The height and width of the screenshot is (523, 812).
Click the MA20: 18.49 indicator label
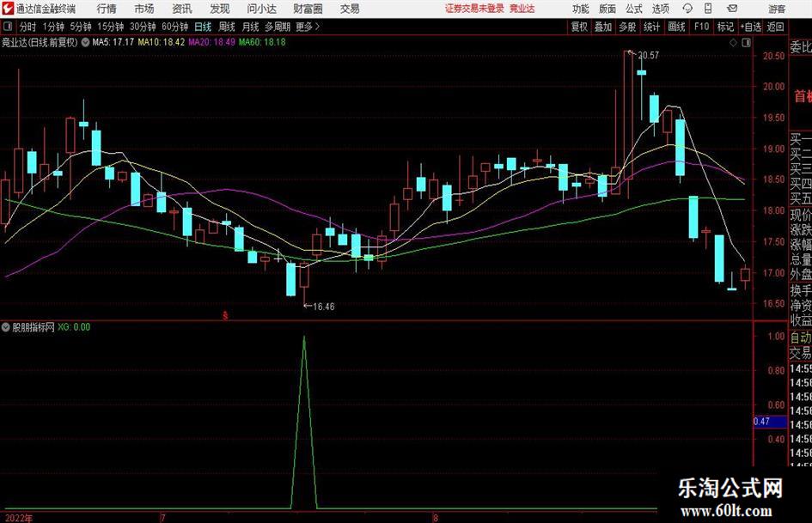coord(211,42)
